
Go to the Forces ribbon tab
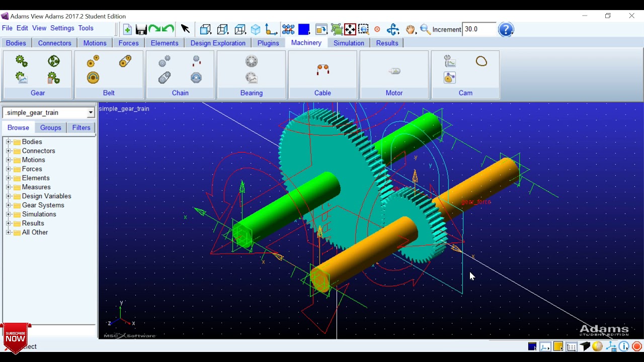(129, 43)
